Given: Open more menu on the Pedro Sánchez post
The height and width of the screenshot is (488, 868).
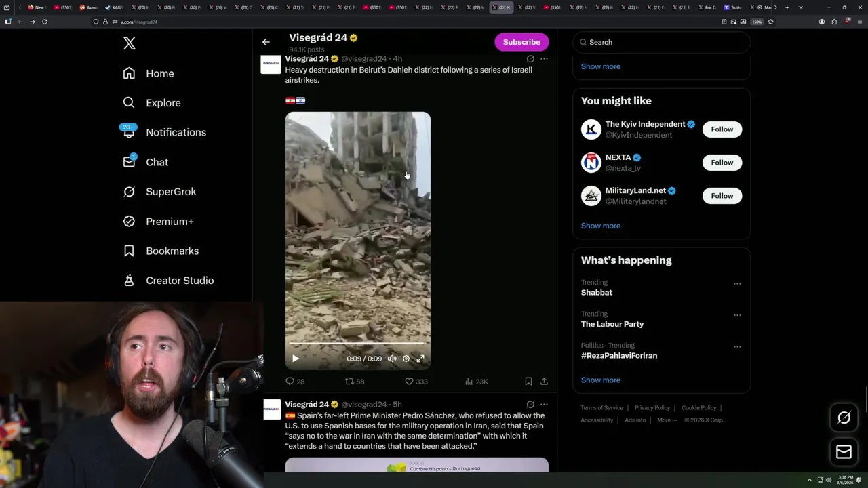Looking at the screenshot, I should tap(544, 405).
